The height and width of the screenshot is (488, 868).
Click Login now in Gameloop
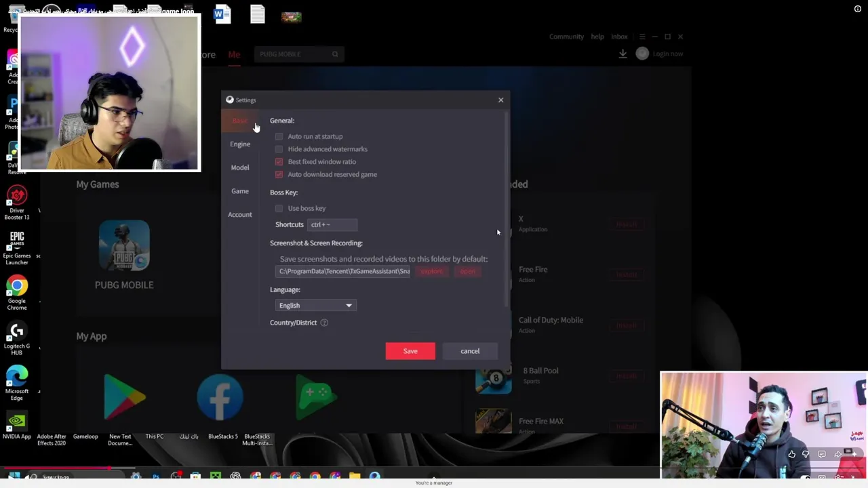tap(668, 54)
